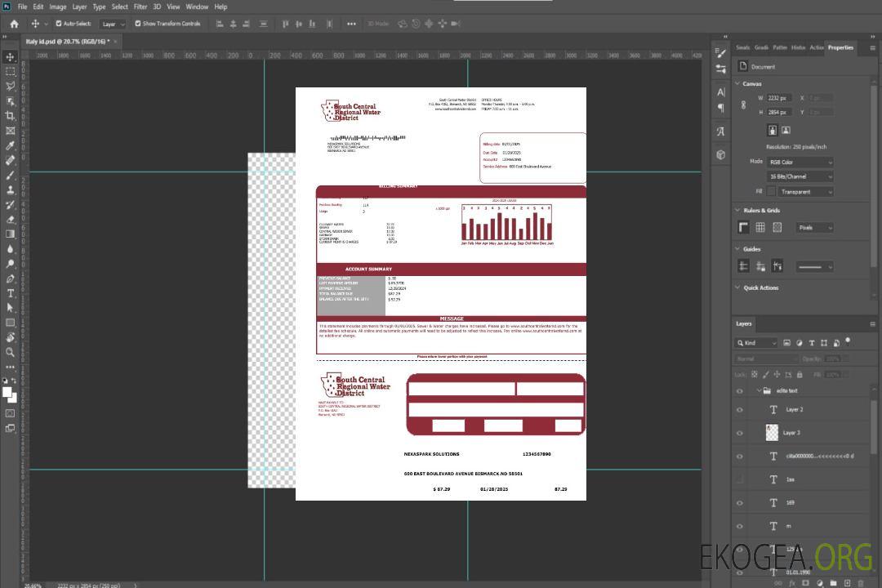Show the hidden '1aa' layer
This screenshot has height=588, width=882.
[x=739, y=479]
